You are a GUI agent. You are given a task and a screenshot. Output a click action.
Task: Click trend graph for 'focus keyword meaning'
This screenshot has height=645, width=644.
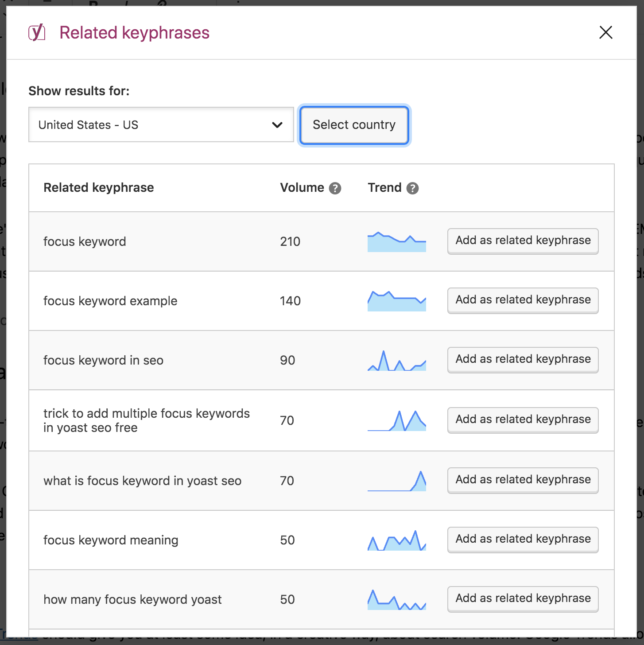[396, 540]
